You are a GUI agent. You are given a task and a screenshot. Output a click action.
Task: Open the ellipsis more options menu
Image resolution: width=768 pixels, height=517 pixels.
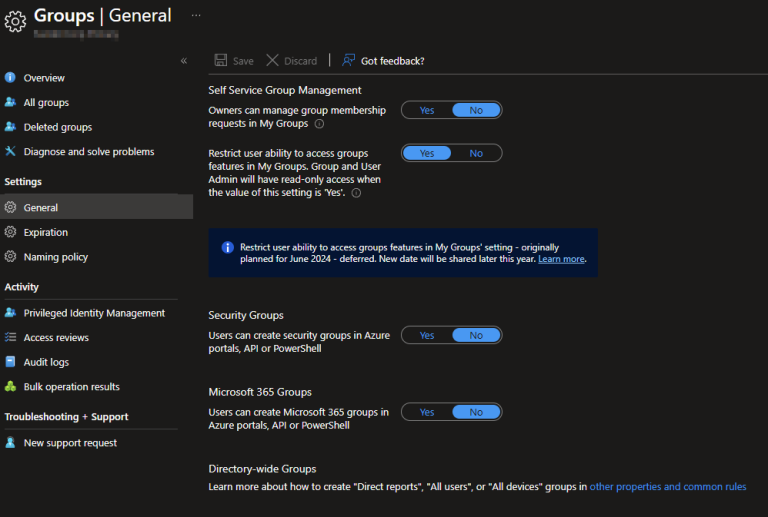[196, 15]
